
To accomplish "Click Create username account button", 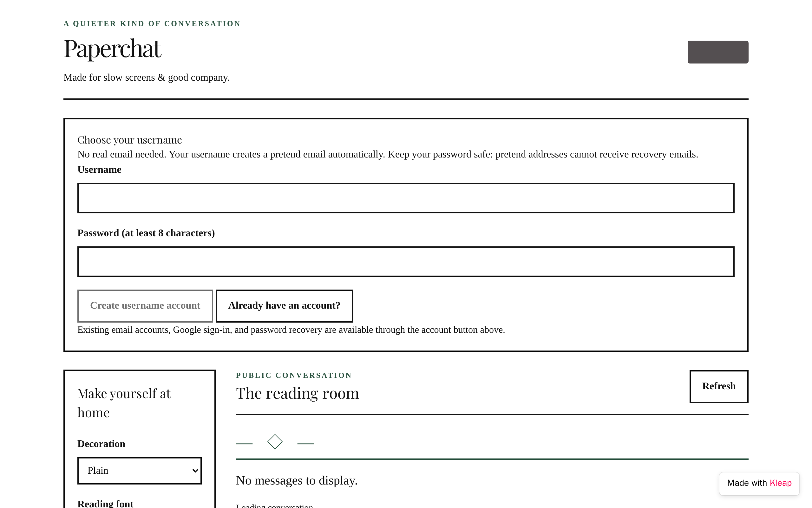I will pyautogui.click(x=145, y=306).
